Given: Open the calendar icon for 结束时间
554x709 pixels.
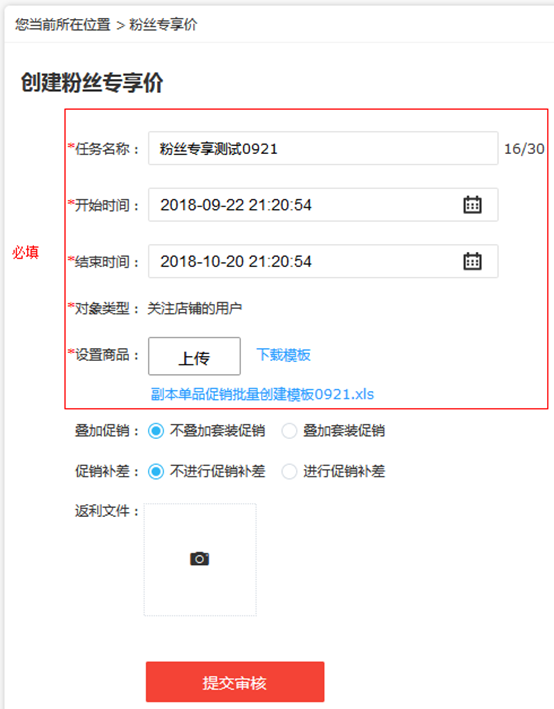Looking at the screenshot, I should point(472,261).
